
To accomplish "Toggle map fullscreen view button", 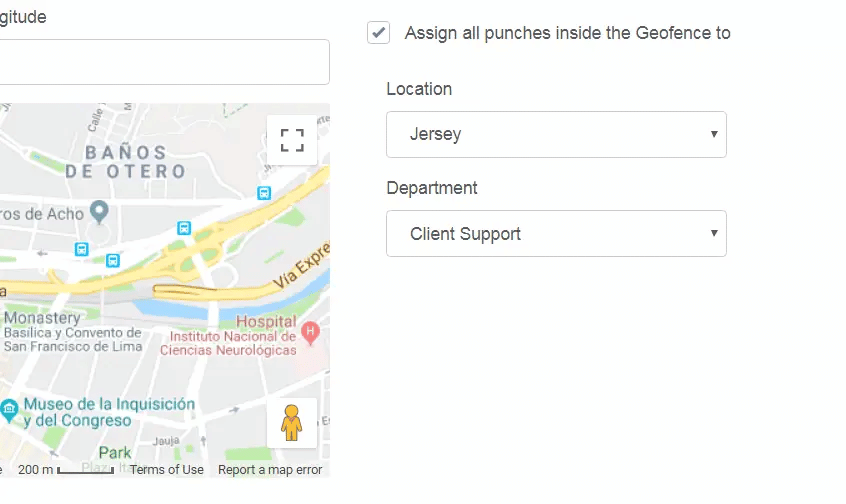I will click(292, 140).
